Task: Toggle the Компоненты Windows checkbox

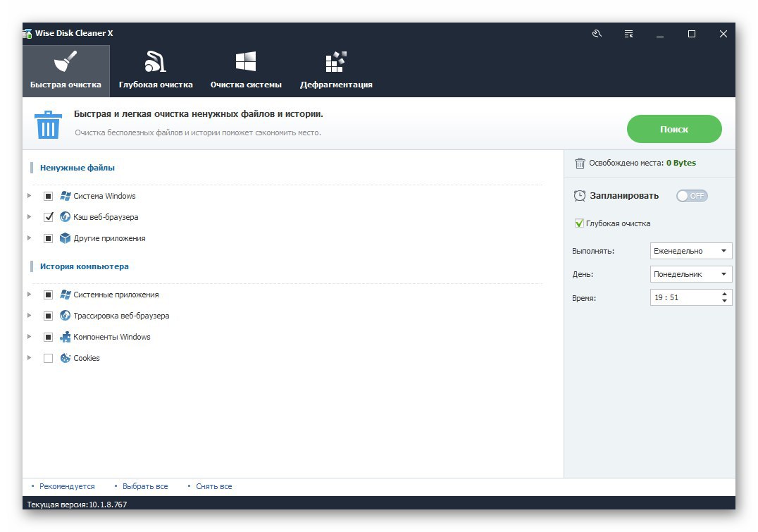Action: 49,337
